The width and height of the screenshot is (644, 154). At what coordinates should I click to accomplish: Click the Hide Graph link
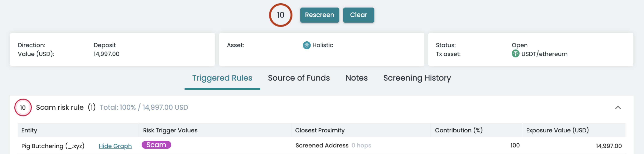[115, 146]
